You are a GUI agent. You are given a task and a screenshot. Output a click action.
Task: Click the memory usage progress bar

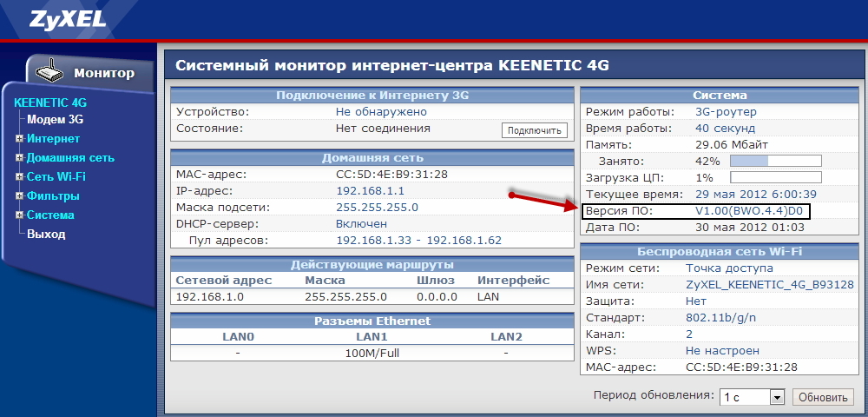click(x=775, y=161)
